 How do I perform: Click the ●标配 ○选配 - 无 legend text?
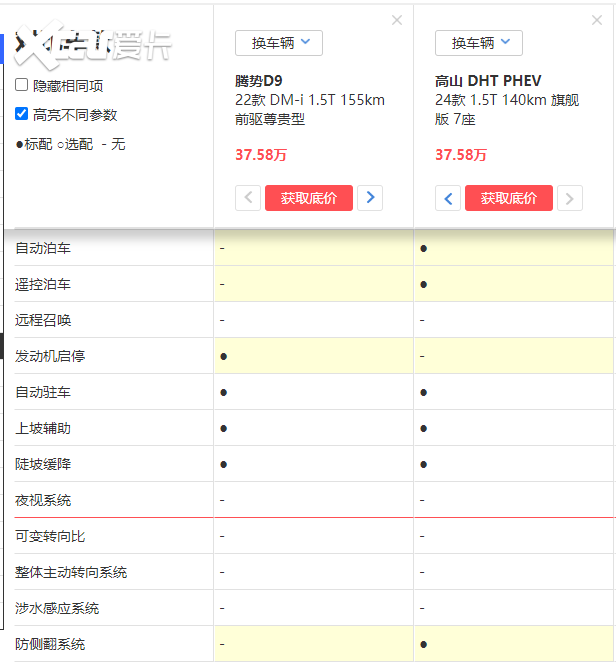tap(70, 144)
